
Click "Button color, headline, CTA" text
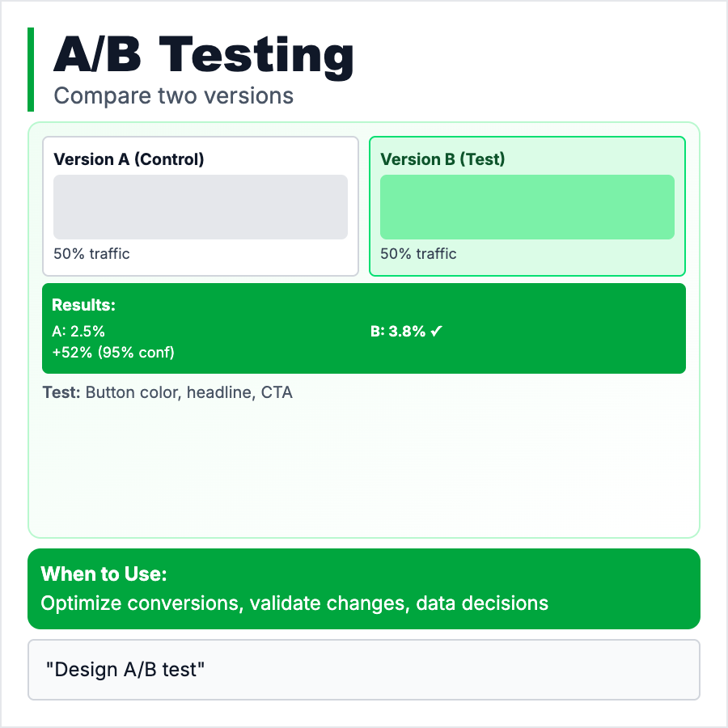[189, 393]
